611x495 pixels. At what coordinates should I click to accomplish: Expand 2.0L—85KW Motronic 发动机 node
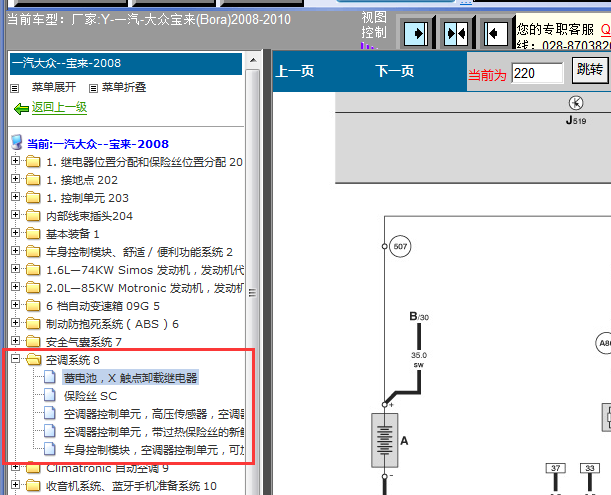15,286
